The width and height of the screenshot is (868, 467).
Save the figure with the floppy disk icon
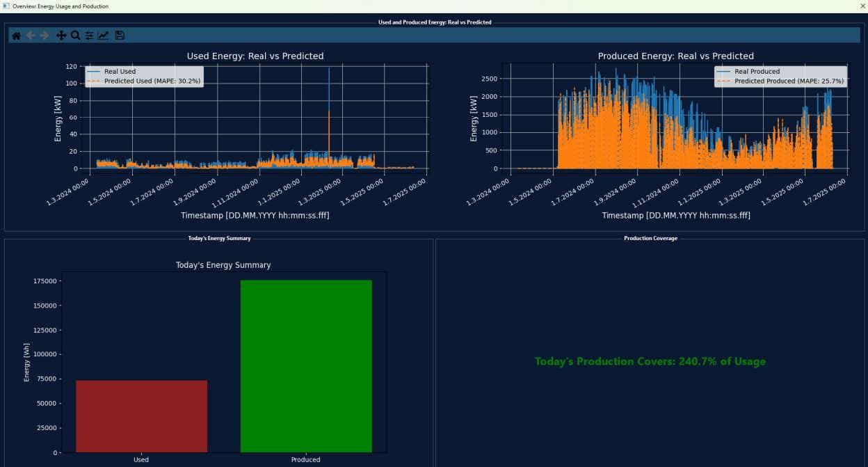[x=120, y=35]
